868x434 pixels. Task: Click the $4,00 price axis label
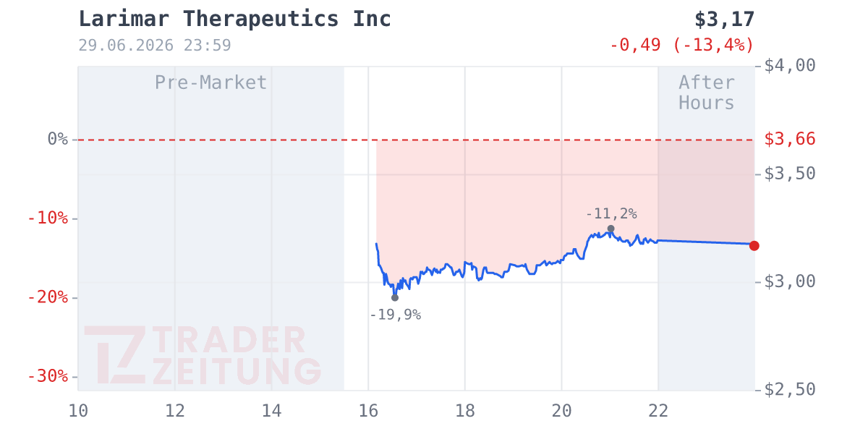(790, 66)
